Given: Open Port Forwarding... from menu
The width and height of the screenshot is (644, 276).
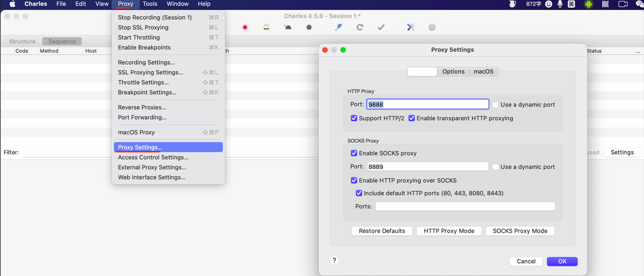Looking at the screenshot, I should coord(168,117).
